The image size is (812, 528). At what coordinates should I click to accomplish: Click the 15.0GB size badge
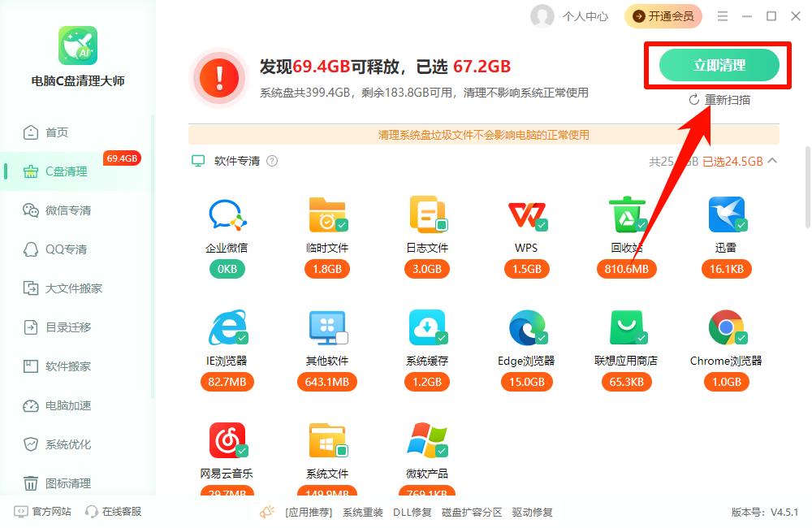click(527, 382)
